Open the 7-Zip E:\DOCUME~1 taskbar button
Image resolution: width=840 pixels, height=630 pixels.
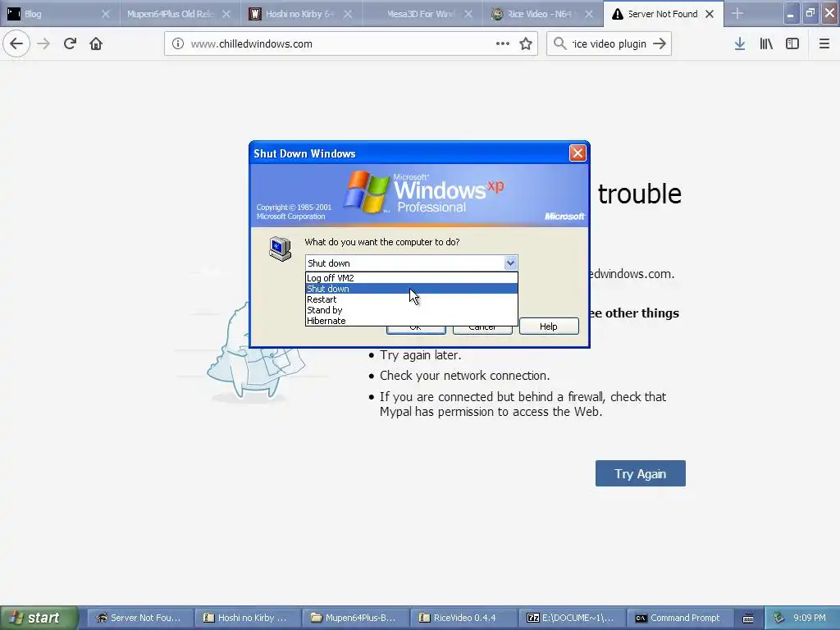click(x=571, y=618)
